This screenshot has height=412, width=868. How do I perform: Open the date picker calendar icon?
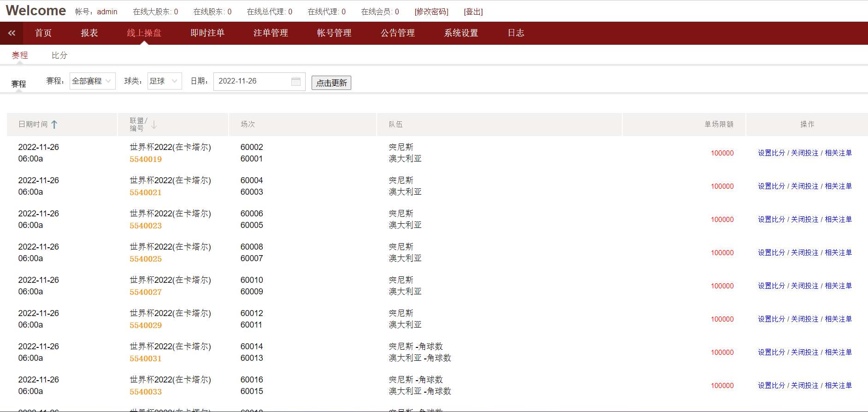coord(295,82)
